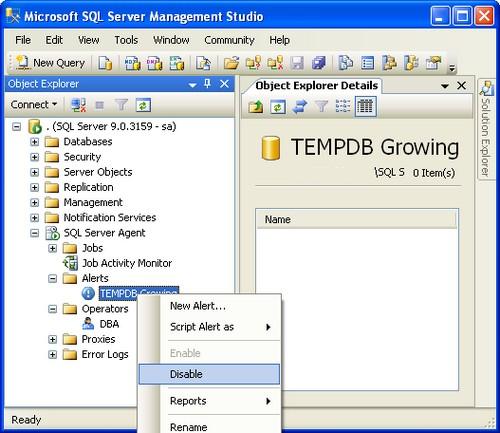Image resolution: width=500 pixels, height=433 pixels.
Task: Click the Synchronize arrows icon in Details
Action: tap(300, 107)
